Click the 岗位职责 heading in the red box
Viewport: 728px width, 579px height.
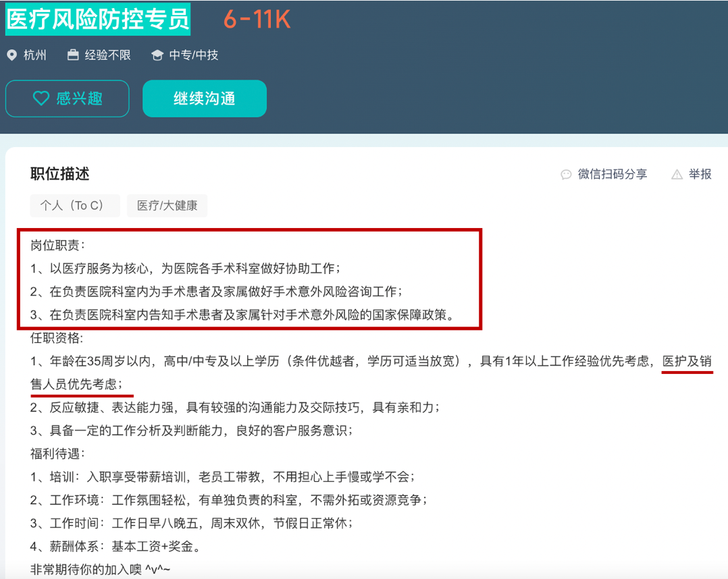(x=57, y=244)
